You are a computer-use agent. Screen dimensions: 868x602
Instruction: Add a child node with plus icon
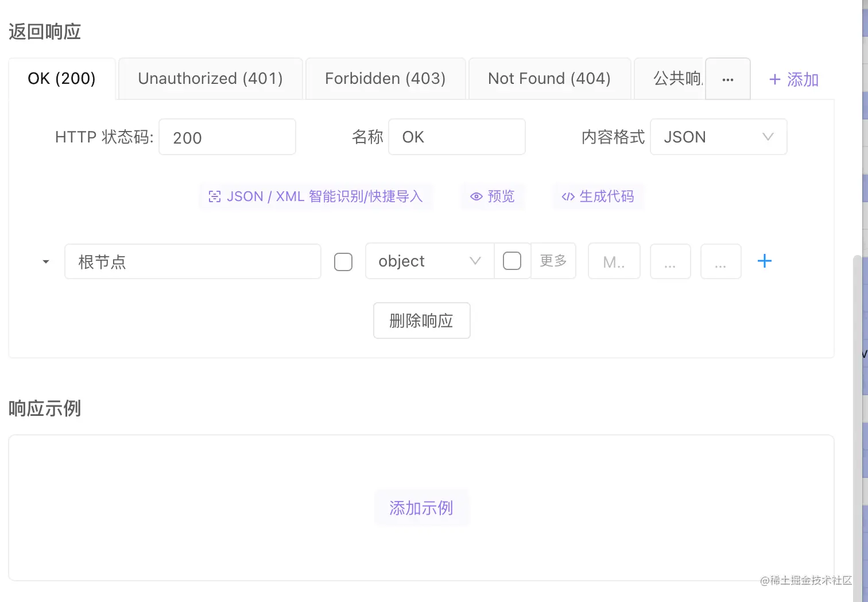click(764, 261)
